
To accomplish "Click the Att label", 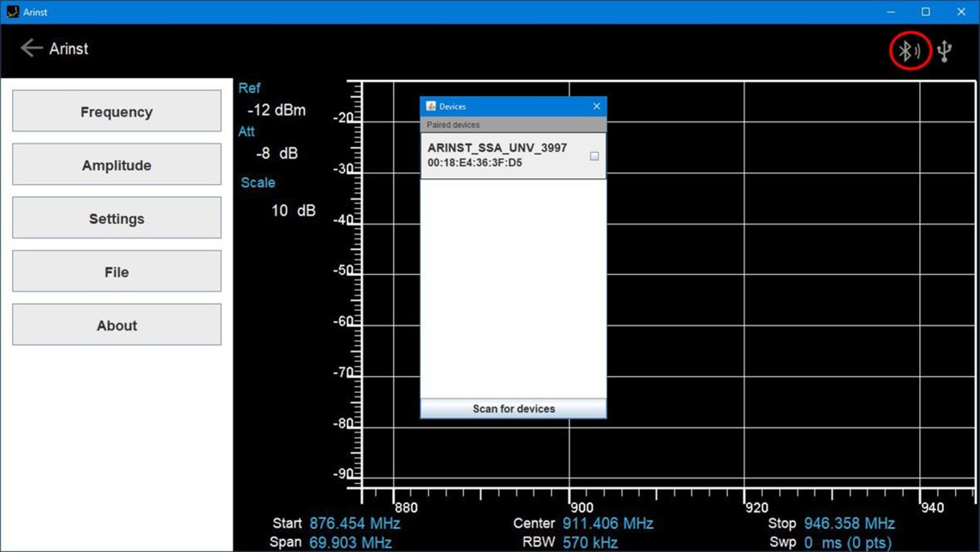I will pos(246,131).
